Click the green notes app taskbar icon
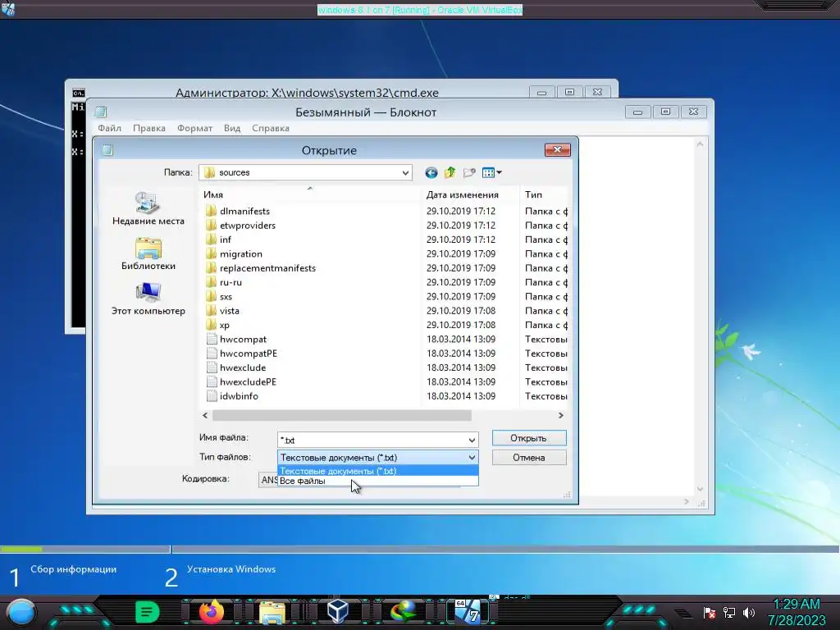 point(148,612)
